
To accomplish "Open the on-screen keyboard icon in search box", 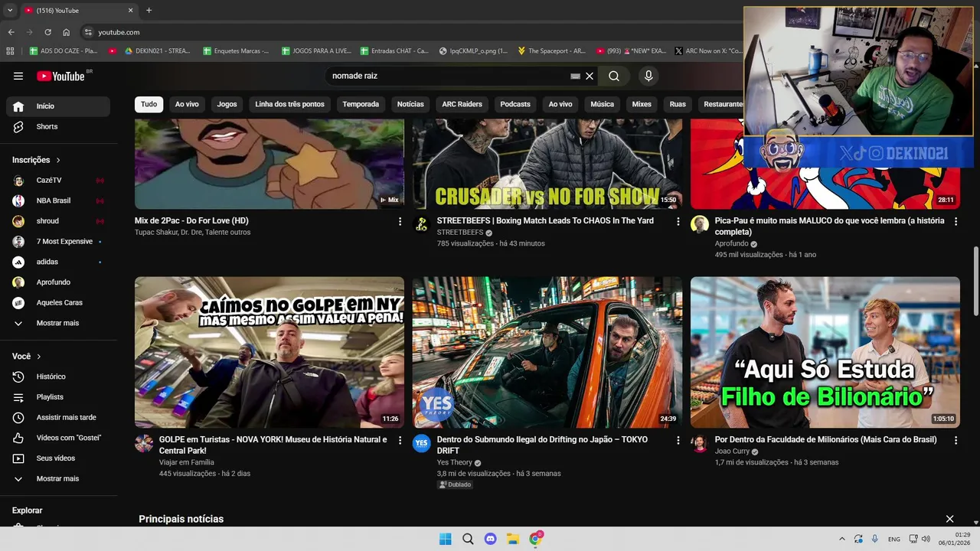I will (x=575, y=76).
